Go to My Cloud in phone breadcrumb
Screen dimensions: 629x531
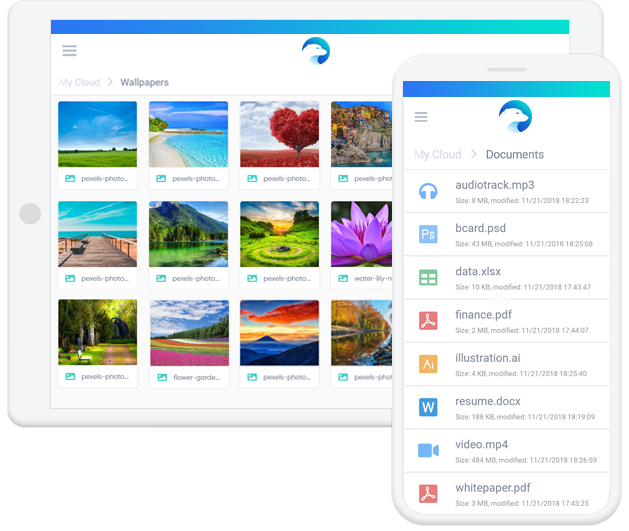pos(438,154)
